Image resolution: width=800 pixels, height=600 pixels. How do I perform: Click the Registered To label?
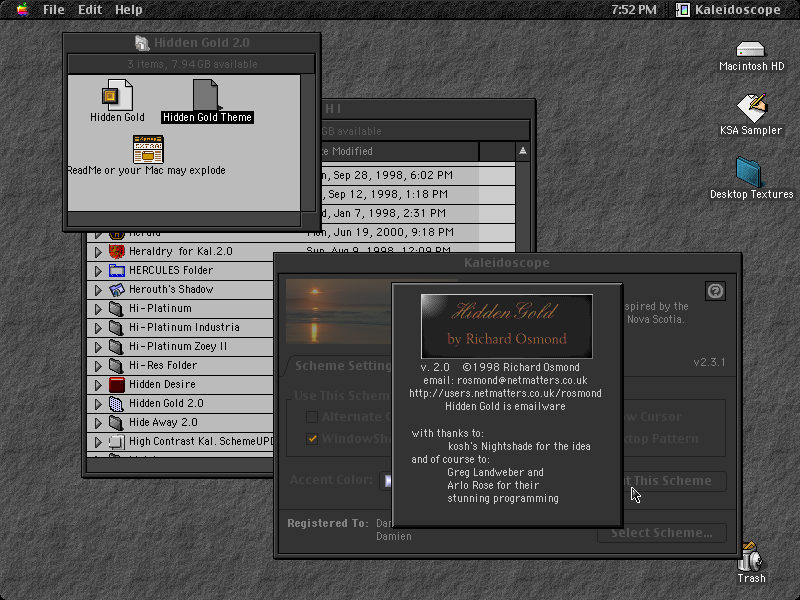[328, 523]
